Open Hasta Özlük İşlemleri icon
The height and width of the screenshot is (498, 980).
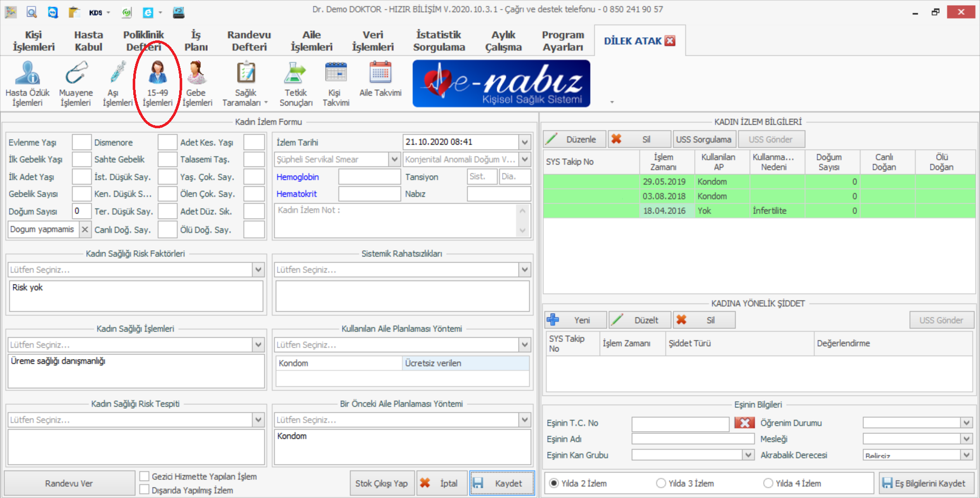pyautogui.click(x=28, y=74)
